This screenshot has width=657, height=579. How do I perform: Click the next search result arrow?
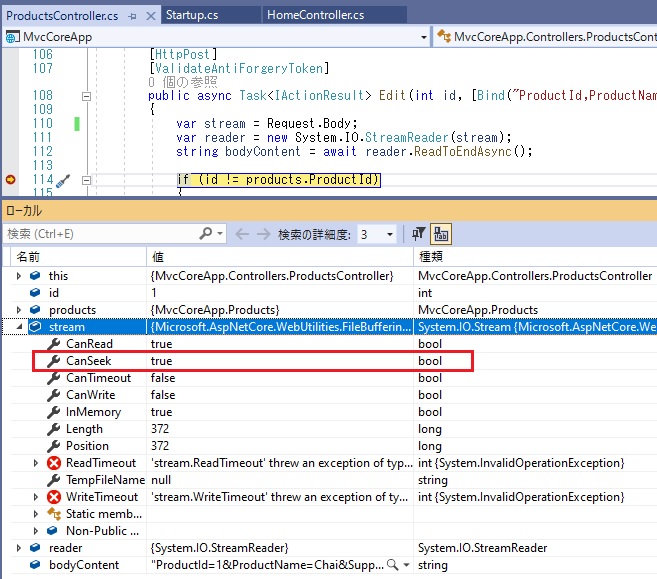[x=263, y=234]
